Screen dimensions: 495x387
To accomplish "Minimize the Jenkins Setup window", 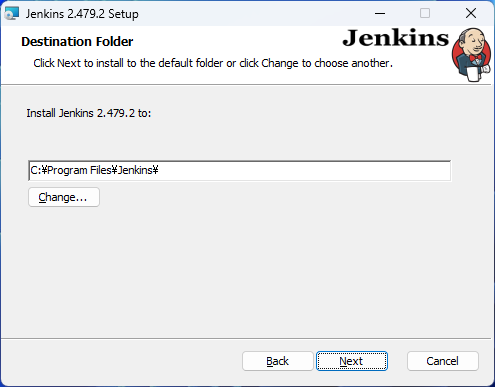I will click(x=380, y=13).
